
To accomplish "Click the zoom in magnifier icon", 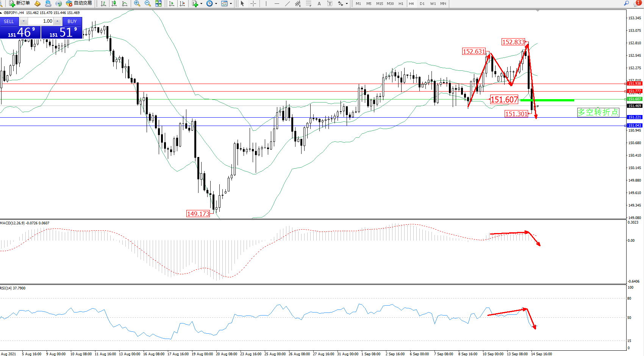I will (x=137, y=3).
